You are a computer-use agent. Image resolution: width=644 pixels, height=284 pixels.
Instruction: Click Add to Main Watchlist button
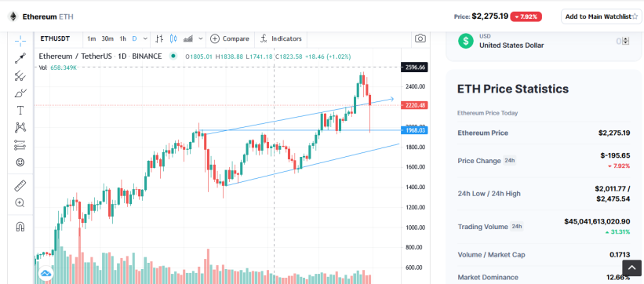(602, 16)
